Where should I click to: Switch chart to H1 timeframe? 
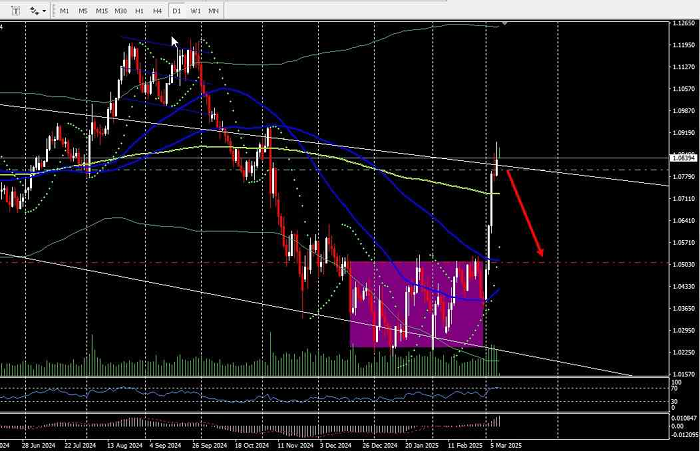(139, 11)
